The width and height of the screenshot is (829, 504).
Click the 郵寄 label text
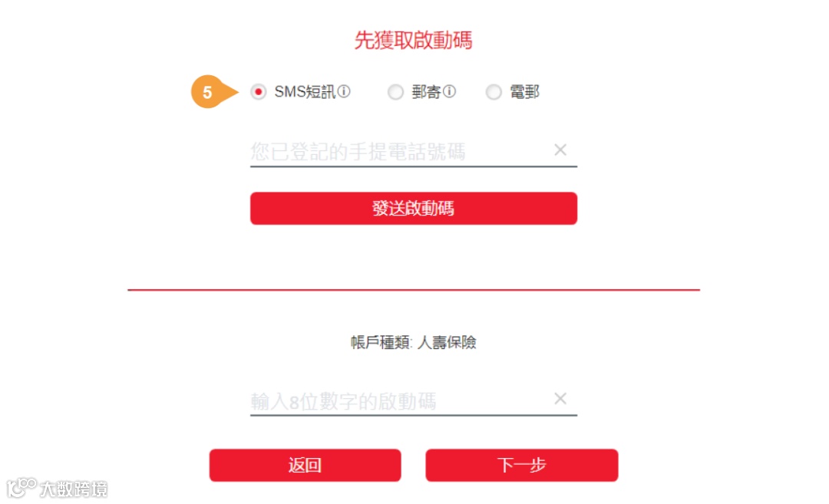[x=427, y=92]
